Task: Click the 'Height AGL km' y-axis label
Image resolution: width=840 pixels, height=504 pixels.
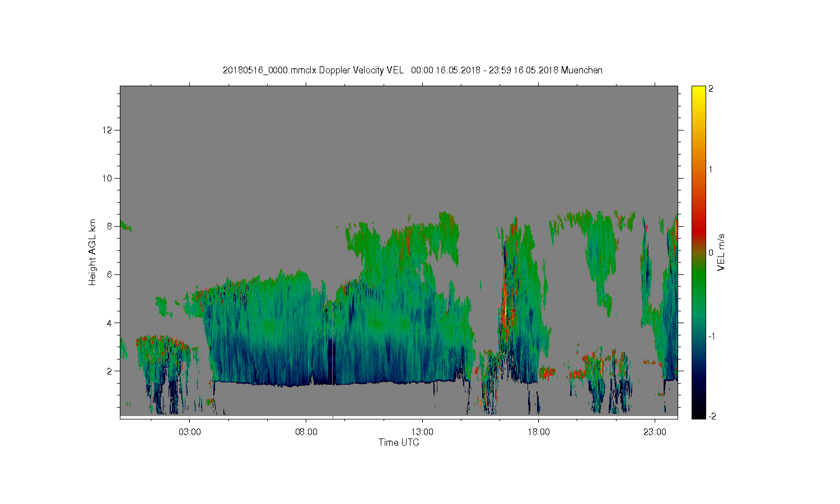Action: 92,252
